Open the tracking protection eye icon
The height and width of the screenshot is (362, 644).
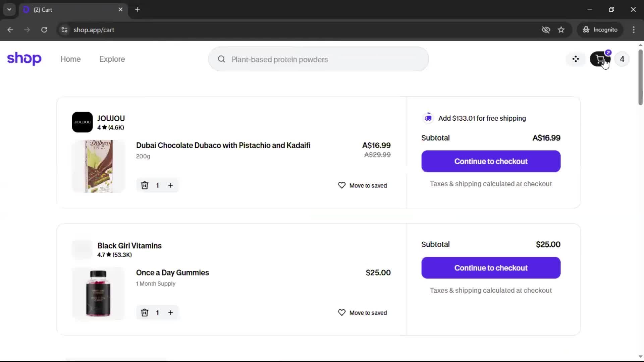click(546, 30)
